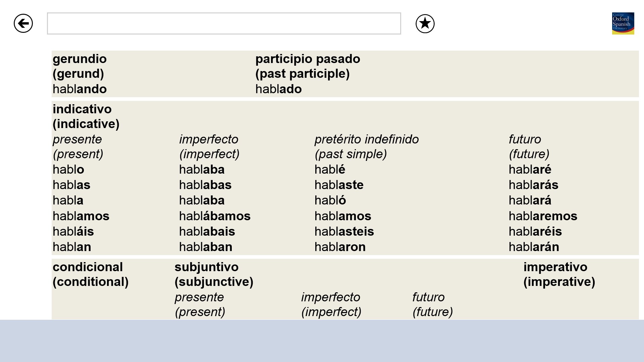Click the "imperativo" section heading
This screenshot has height=362, width=644.
coord(555,267)
